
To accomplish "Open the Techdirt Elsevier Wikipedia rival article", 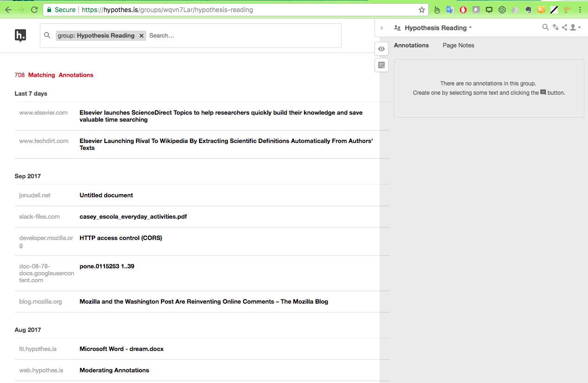I will (226, 144).
